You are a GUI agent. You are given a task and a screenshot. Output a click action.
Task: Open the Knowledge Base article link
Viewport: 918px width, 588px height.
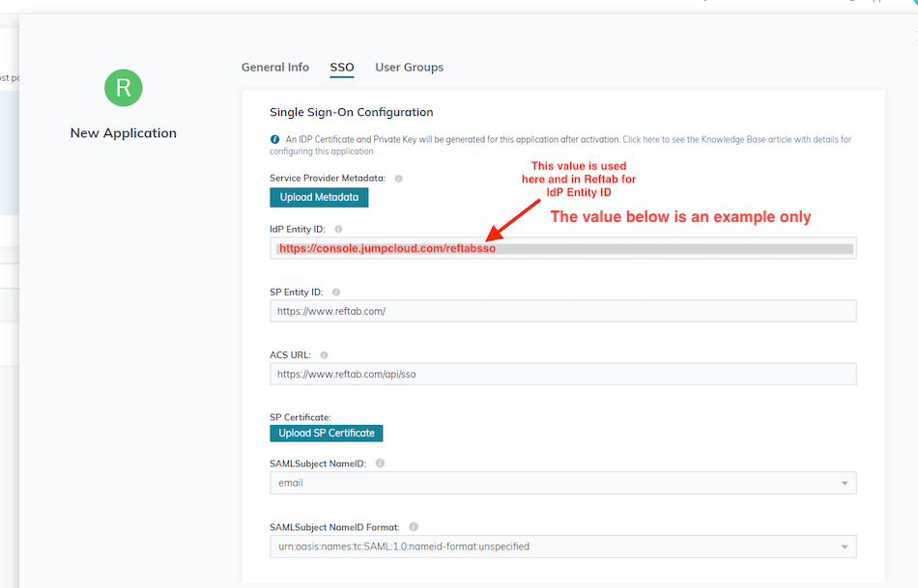(736, 140)
